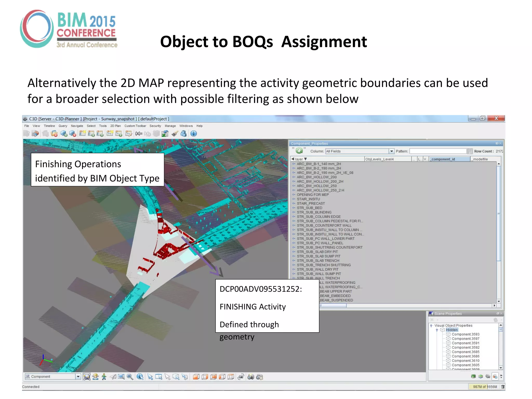This screenshot has height=399, width=532.
Task: Click the camera snapshot icon
Action: tap(251, 377)
